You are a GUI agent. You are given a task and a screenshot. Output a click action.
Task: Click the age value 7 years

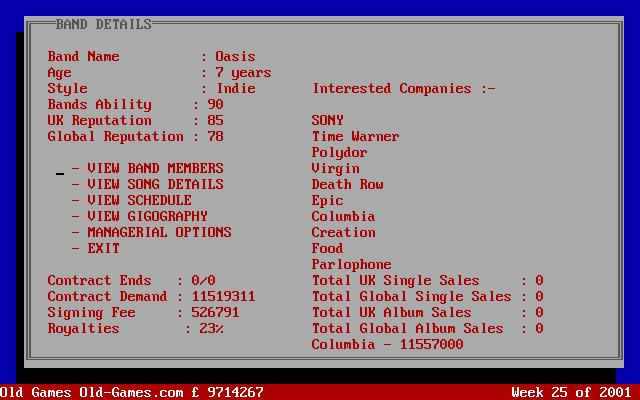[243, 72]
